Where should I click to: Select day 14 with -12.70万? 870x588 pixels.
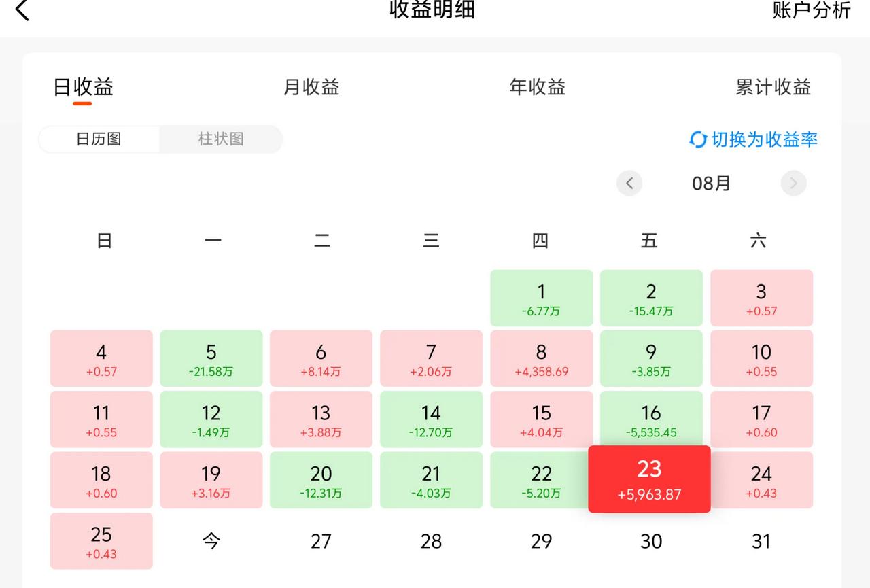(x=431, y=419)
